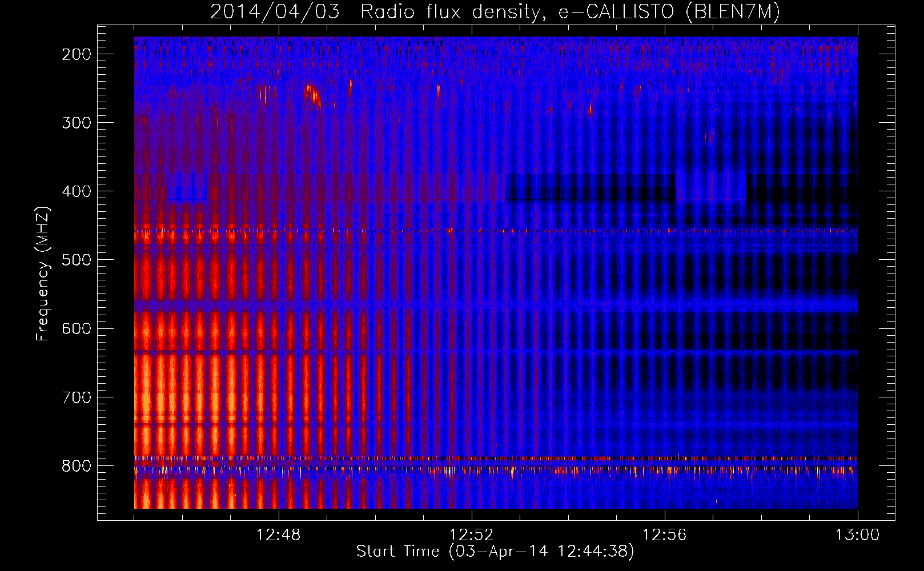The image size is (924, 571).
Task: Click the 12:48 time tick label
Action: pyautogui.click(x=279, y=535)
